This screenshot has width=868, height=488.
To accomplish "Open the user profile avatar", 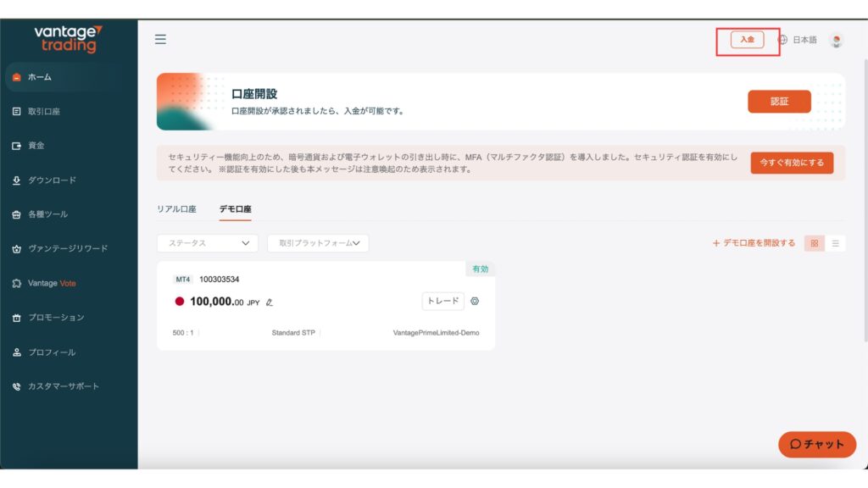I will coord(837,40).
